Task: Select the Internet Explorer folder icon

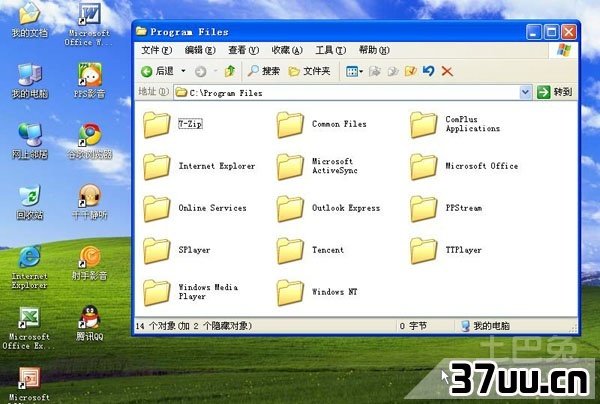Action: point(157,166)
